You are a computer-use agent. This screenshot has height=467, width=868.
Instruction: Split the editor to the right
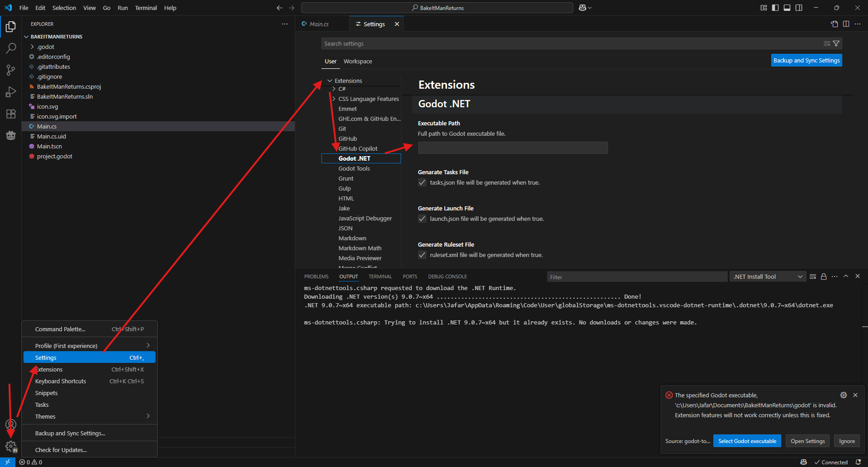coord(846,24)
